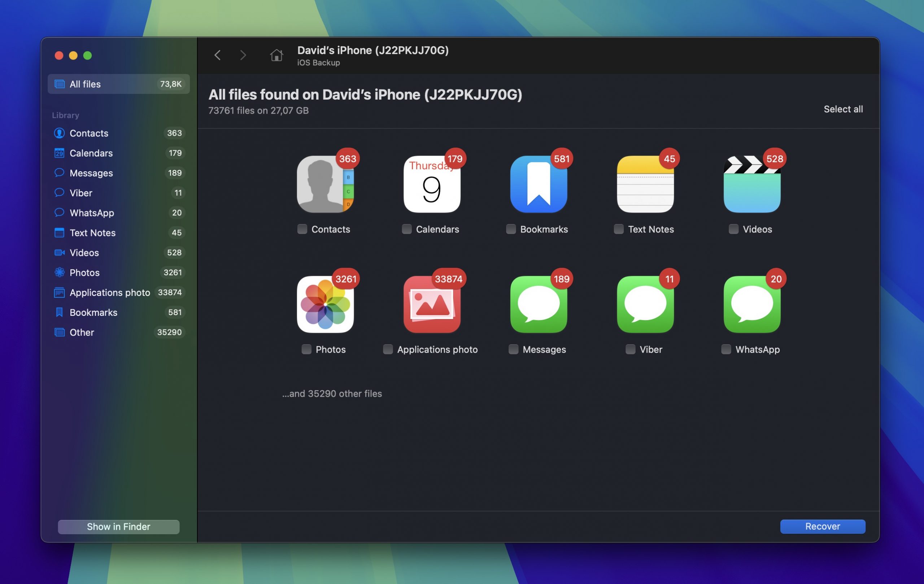Click the 'iOS Backup' subtitle
This screenshot has height=584, width=924.
pos(318,62)
